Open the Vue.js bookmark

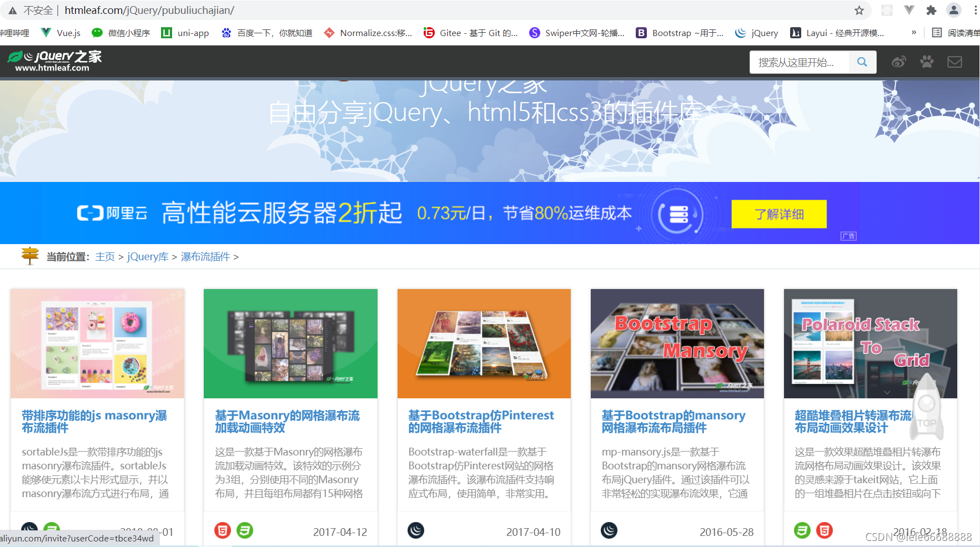click(x=62, y=33)
